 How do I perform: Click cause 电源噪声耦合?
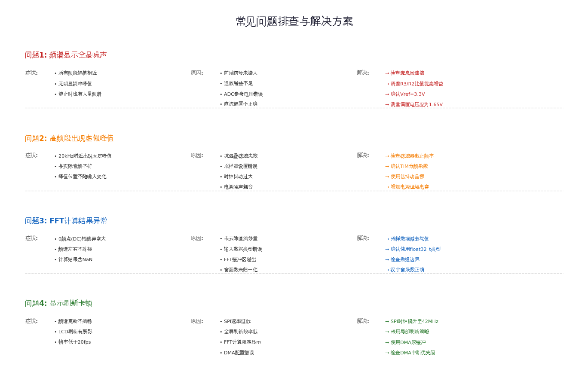pos(239,187)
